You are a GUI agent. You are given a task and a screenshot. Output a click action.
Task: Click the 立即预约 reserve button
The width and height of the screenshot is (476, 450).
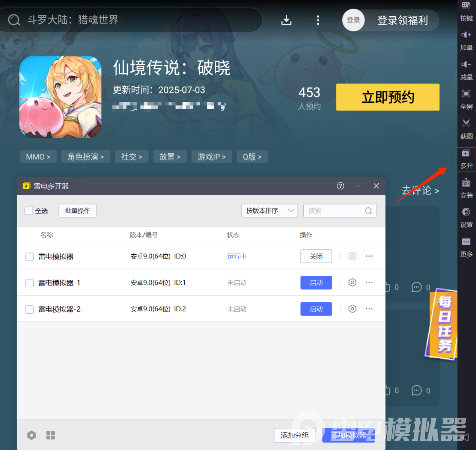point(388,97)
